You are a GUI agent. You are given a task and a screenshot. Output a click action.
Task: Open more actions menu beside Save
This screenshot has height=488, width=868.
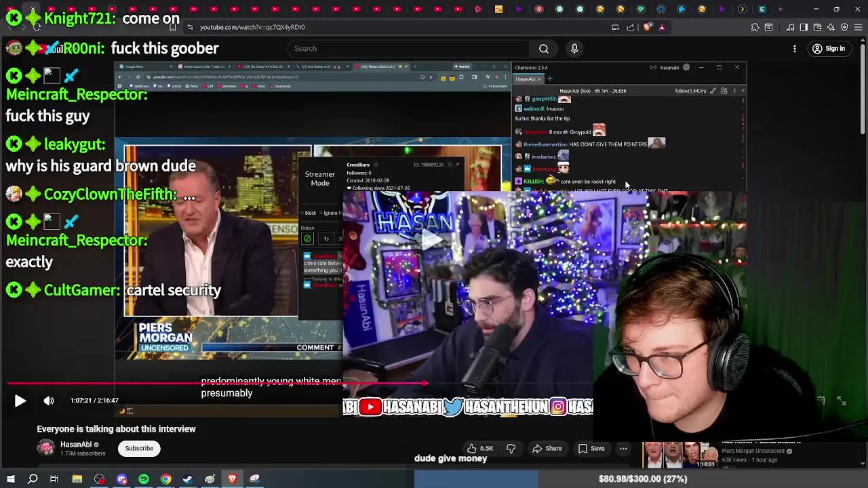(x=623, y=448)
